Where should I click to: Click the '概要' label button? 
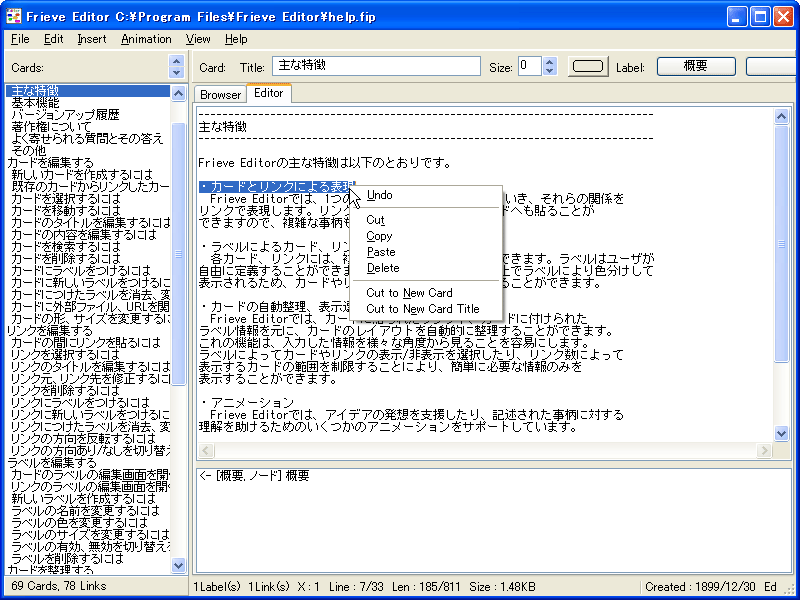696,66
